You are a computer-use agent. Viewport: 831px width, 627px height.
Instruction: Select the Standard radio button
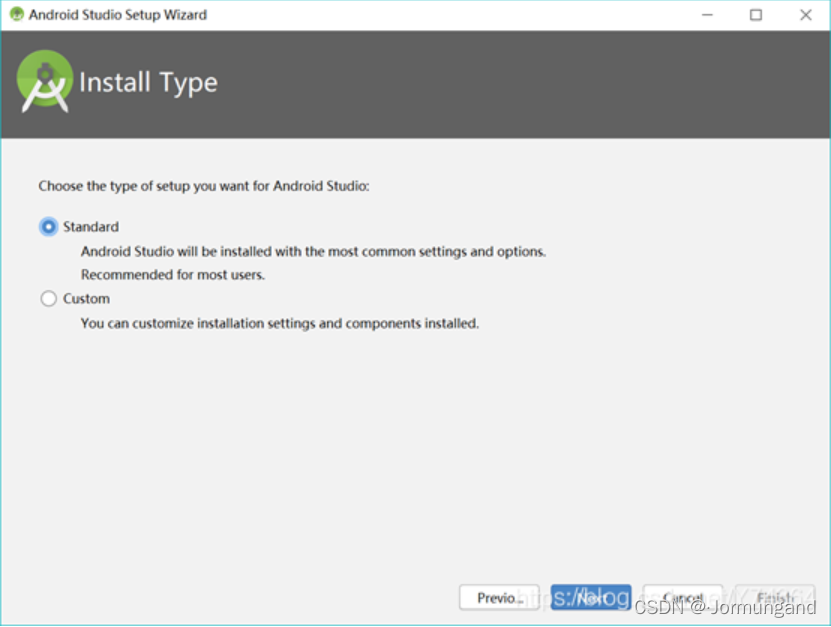[x=48, y=227]
